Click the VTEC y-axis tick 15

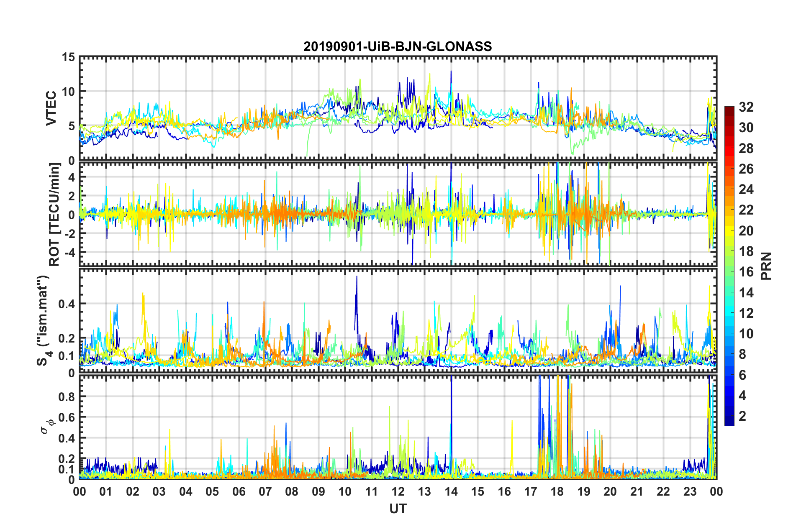(x=68, y=57)
